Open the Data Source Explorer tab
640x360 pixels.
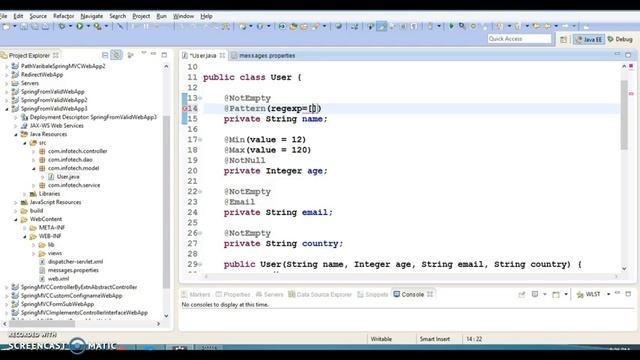coord(320,294)
